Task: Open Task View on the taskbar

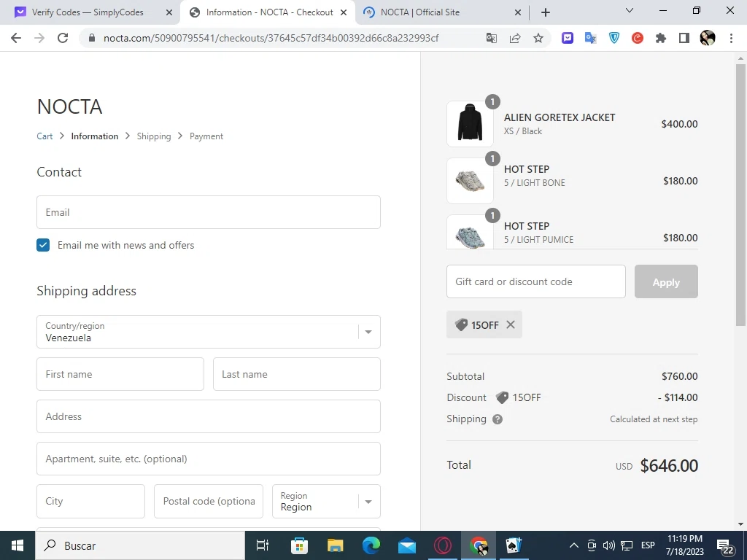Action: click(263, 545)
